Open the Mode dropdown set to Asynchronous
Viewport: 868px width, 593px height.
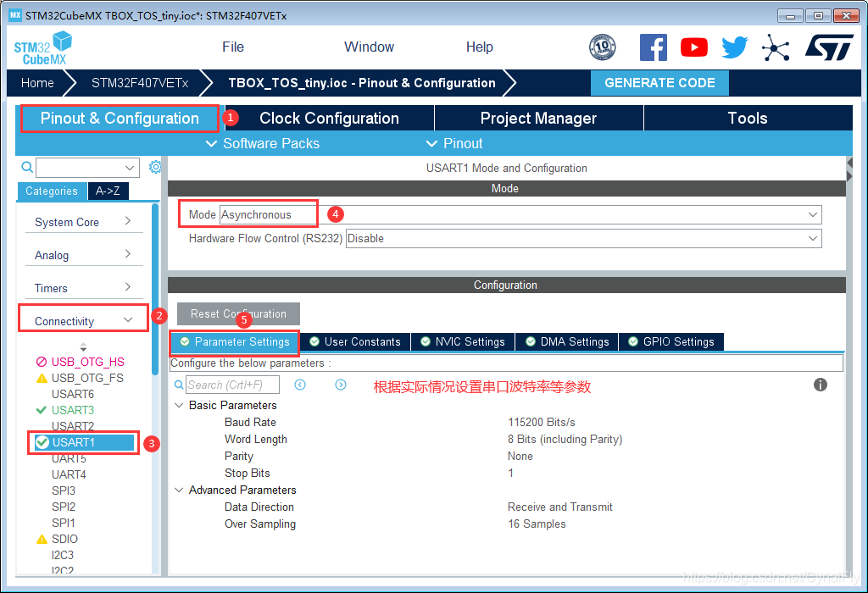[x=520, y=214]
